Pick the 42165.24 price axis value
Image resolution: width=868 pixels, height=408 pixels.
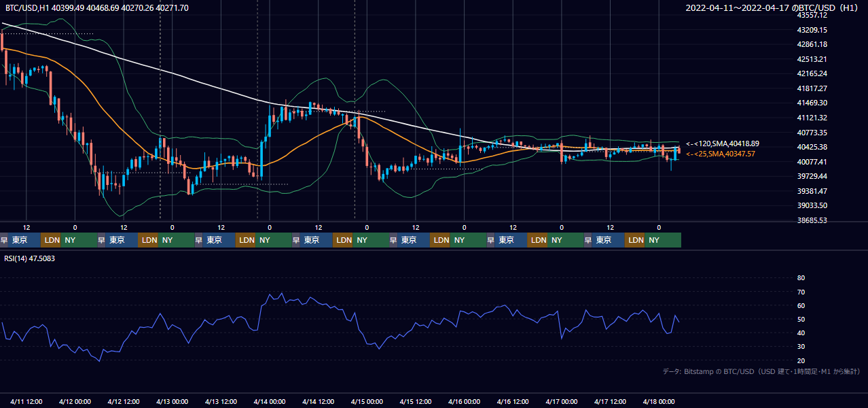pyautogui.click(x=812, y=73)
